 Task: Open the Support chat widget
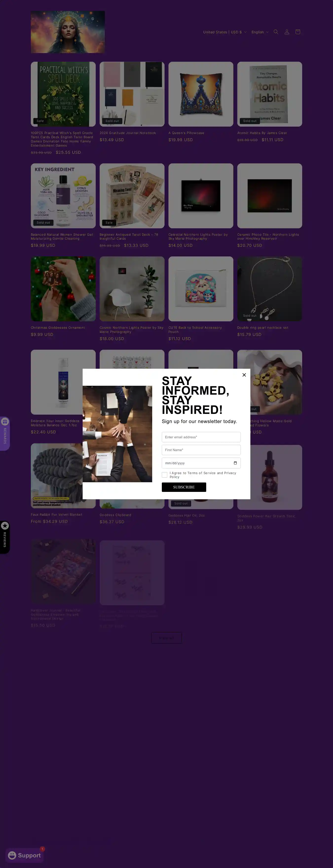tap(25, 855)
